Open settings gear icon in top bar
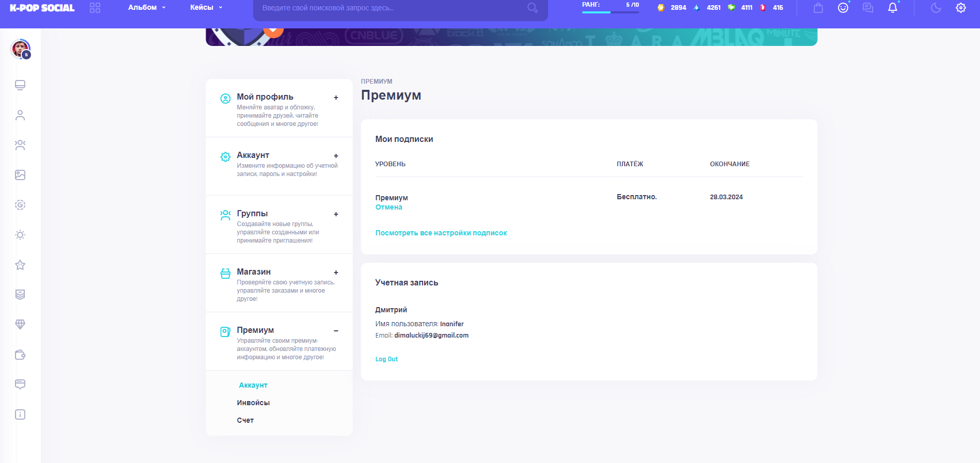The width and height of the screenshot is (980, 463). pos(961,8)
